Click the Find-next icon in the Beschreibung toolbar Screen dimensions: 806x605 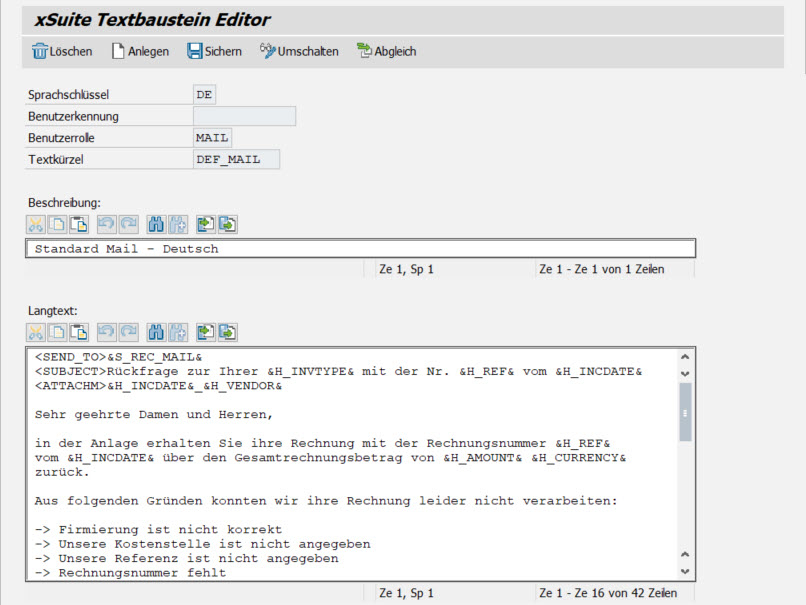pyautogui.click(x=178, y=224)
